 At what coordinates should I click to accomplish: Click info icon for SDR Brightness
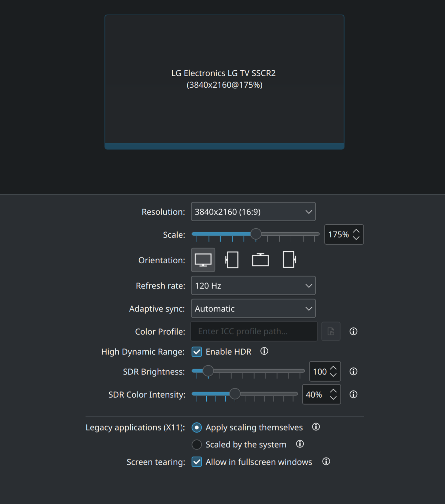pos(353,371)
